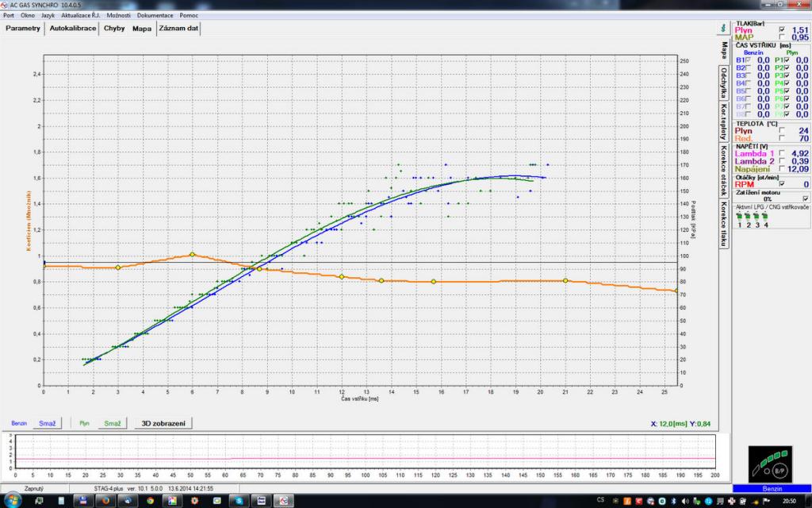Click LPG injector 1 icon

740,215
